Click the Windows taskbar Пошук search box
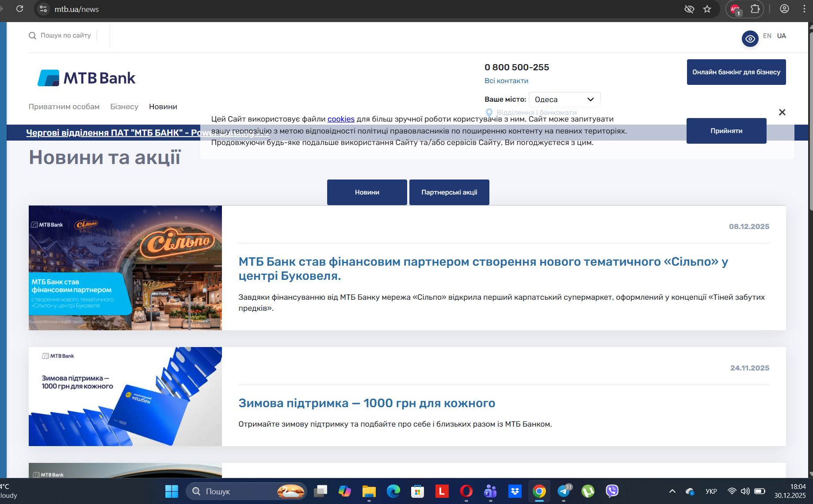 click(247, 491)
